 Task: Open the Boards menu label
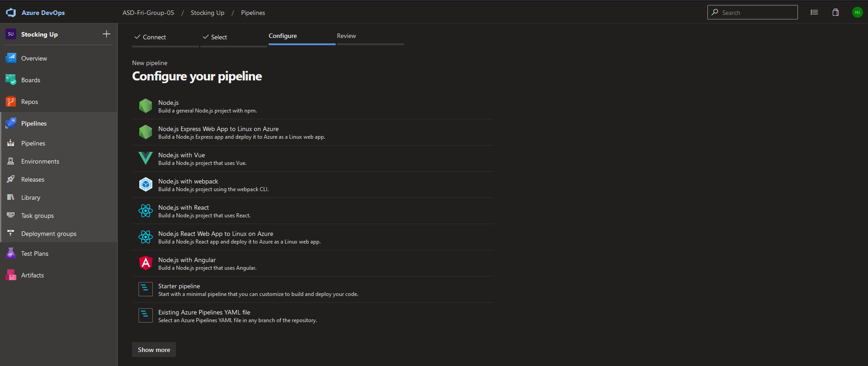click(31, 80)
